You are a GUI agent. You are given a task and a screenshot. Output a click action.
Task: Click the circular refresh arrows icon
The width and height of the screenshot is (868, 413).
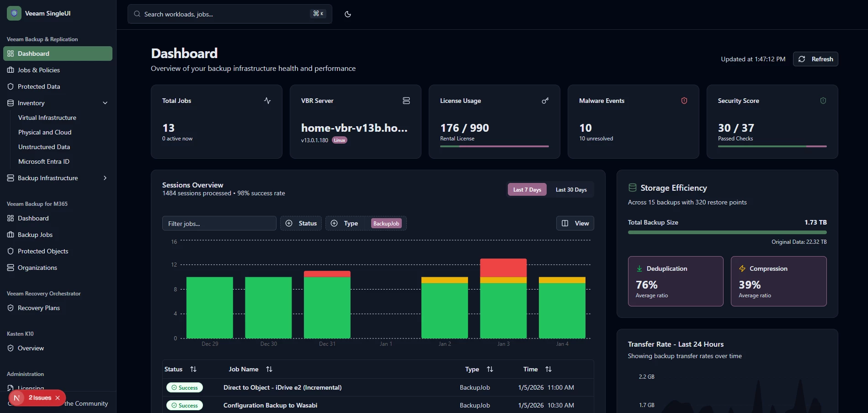[802, 59]
